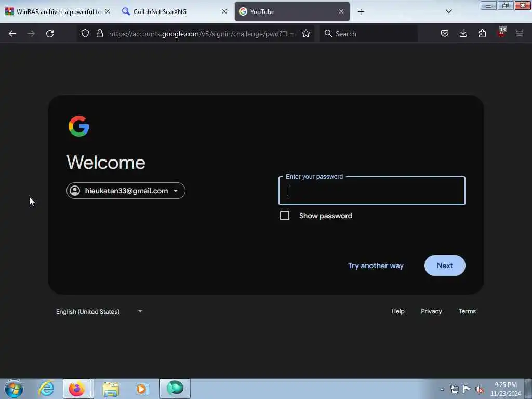Show hidden system tray icons

(x=442, y=389)
